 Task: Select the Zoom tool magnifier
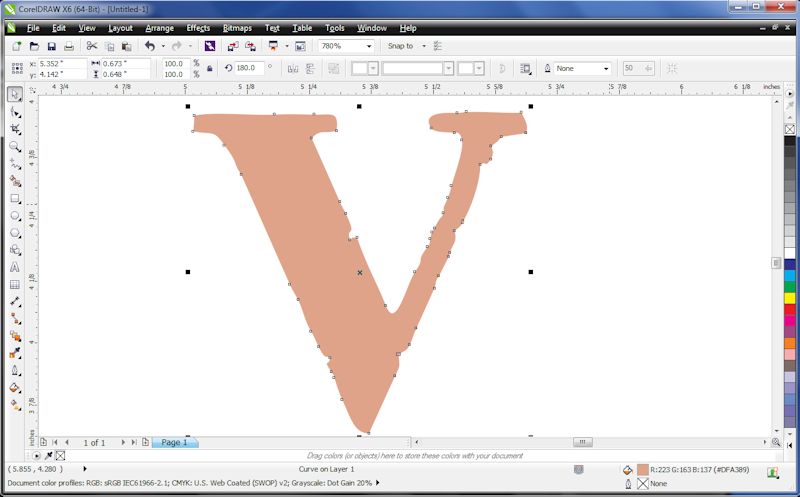(x=15, y=146)
